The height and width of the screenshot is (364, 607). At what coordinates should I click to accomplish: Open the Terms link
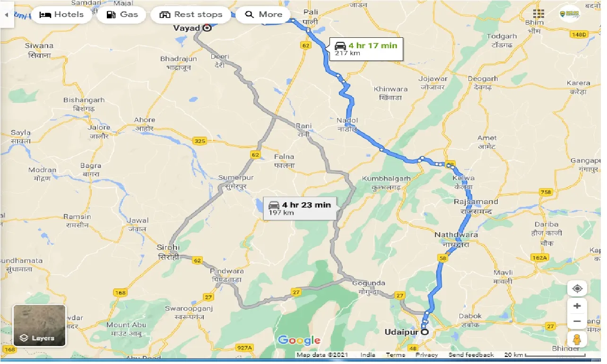tap(395, 355)
